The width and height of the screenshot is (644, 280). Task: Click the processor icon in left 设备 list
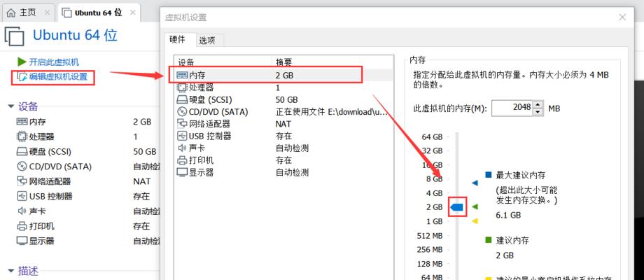[22, 136]
